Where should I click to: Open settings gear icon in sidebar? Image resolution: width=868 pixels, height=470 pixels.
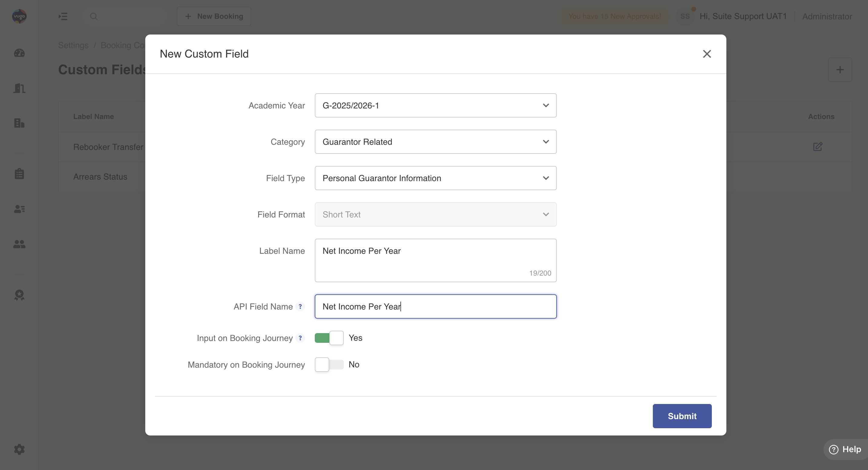coord(19,449)
